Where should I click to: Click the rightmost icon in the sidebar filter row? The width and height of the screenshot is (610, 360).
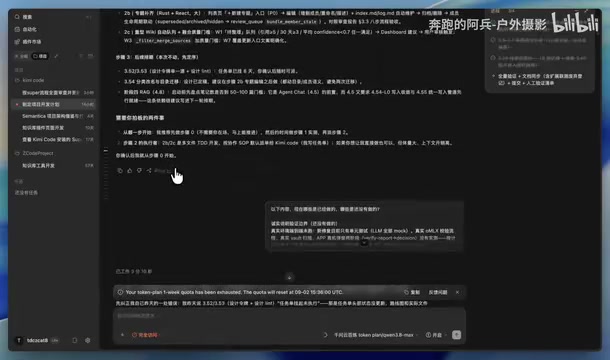click(90, 56)
